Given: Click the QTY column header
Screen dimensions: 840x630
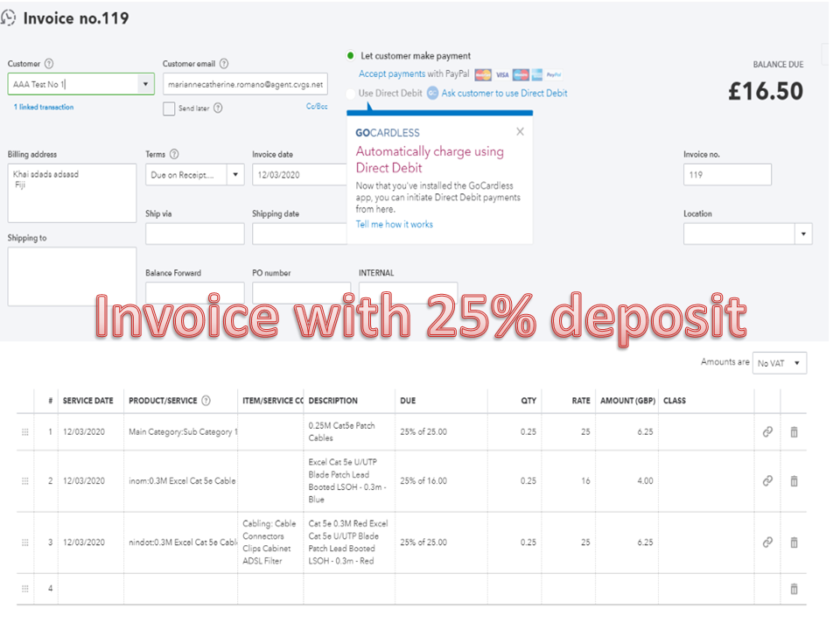Looking at the screenshot, I should click(528, 401).
